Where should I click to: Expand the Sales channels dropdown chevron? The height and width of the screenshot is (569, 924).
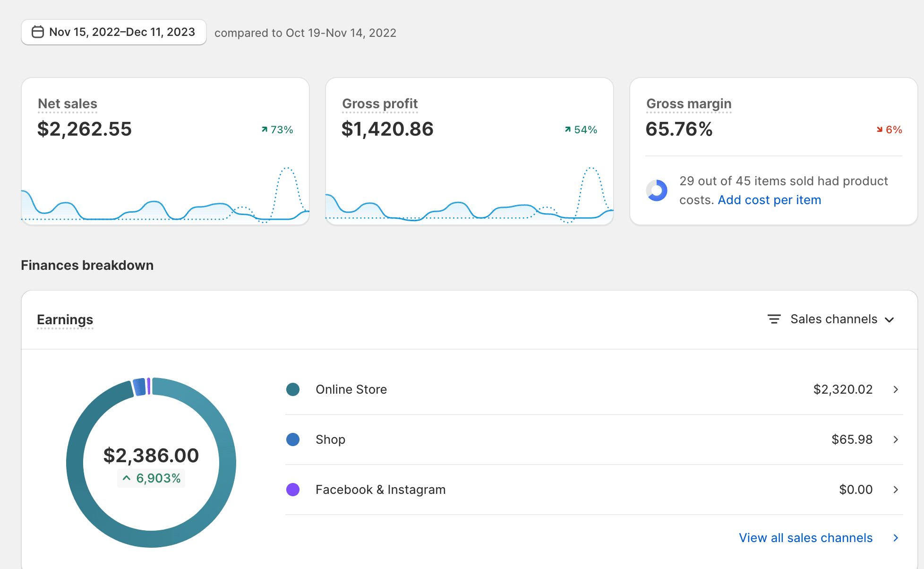pos(890,320)
